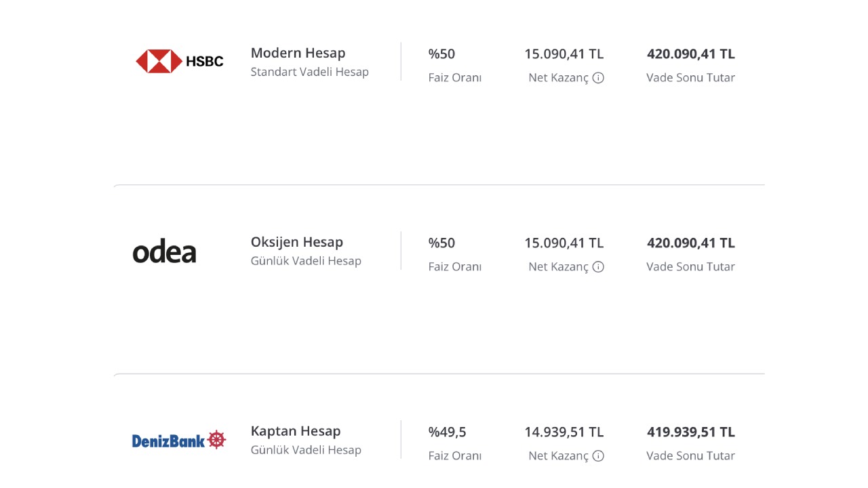Click the 14.939,51 TL net gain value
The width and height of the screenshot is (868, 488).
[x=564, y=432]
